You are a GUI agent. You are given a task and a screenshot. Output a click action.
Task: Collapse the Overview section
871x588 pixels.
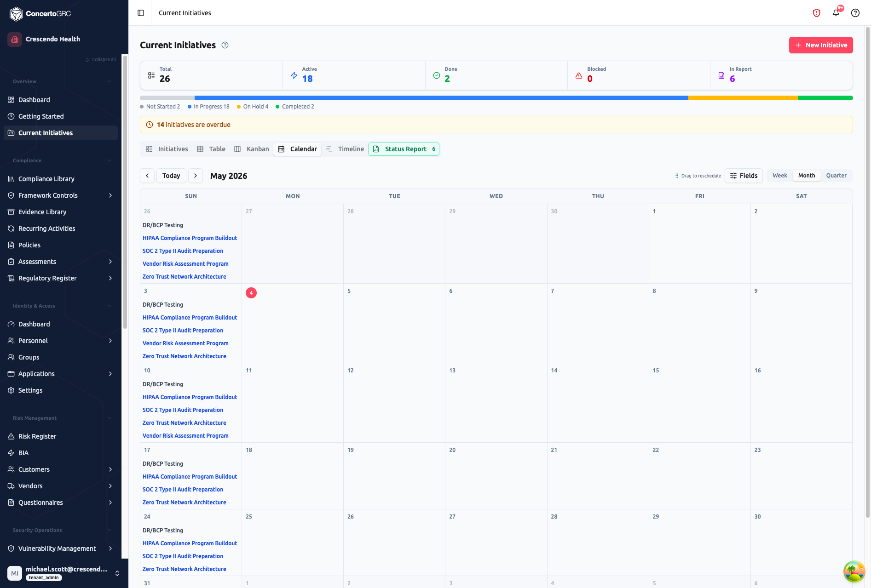click(x=110, y=81)
